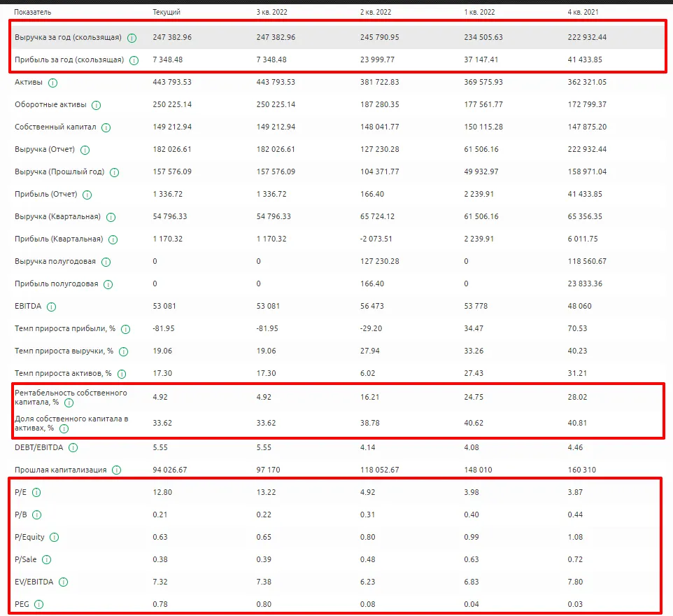Click info icon next to Активы

[x=52, y=83]
